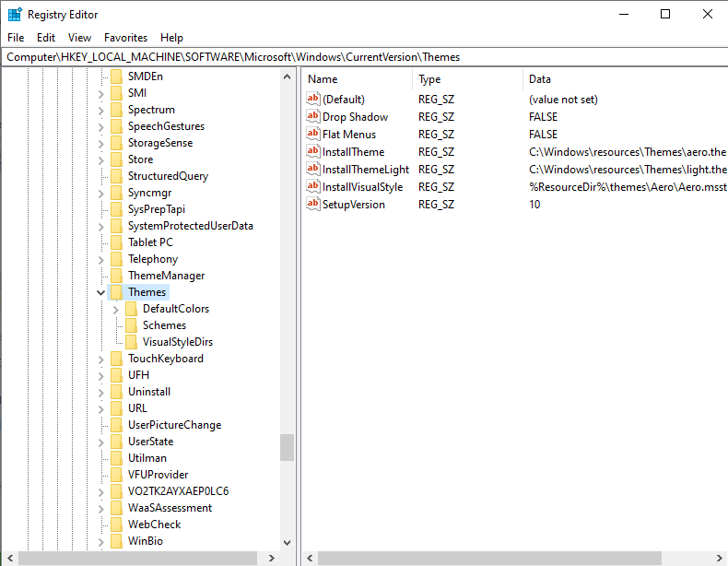Click the Themes folder icon
Screen dimensions: 728x566
[x=116, y=292]
